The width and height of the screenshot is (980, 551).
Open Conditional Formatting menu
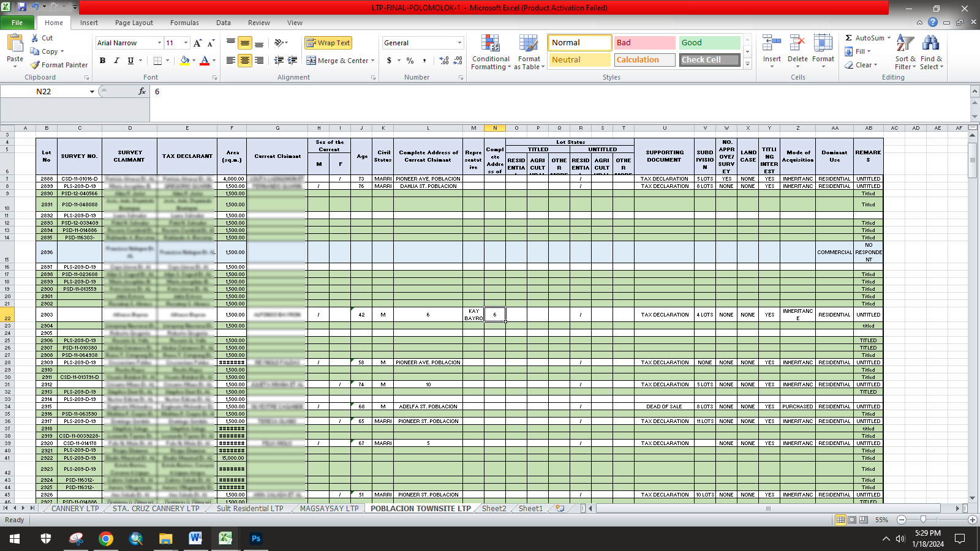tap(491, 52)
